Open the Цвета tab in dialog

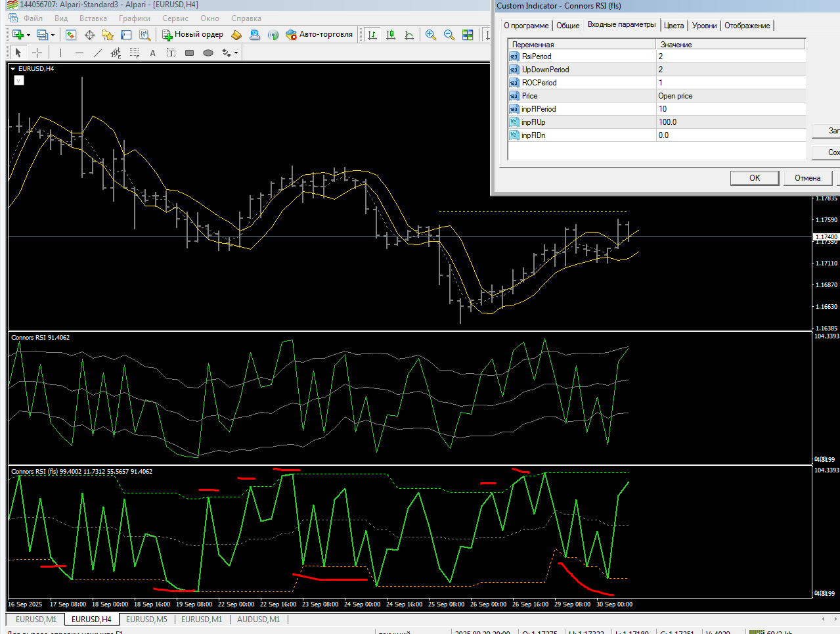pyautogui.click(x=674, y=26)
